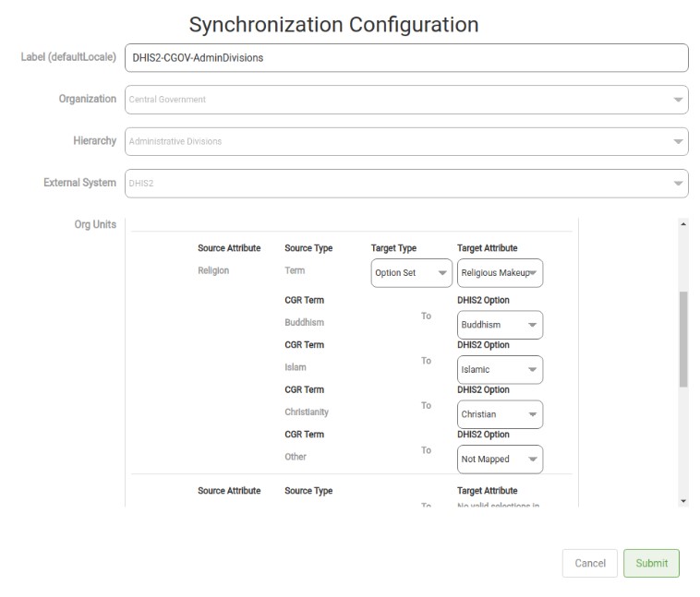700x597 pixels.
Task: Click the Label (defaultLocale) text field
Action: click(406, 57)
